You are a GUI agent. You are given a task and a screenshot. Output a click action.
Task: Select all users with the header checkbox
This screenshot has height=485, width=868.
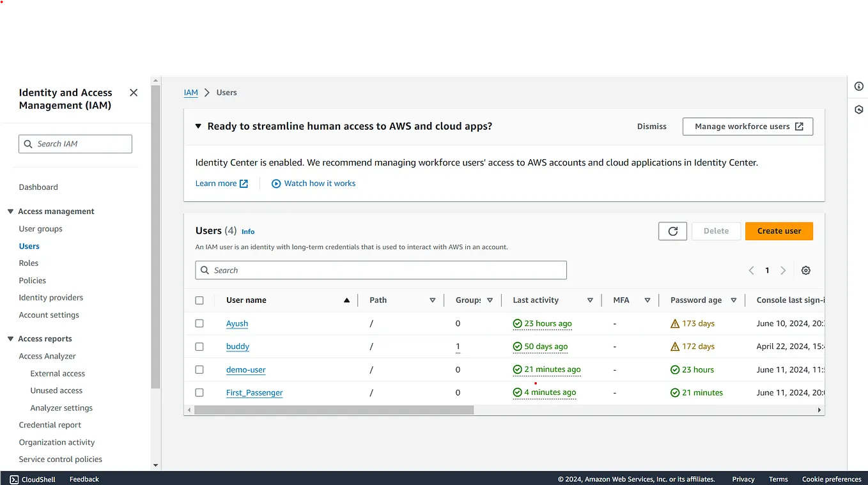(199, 300)
